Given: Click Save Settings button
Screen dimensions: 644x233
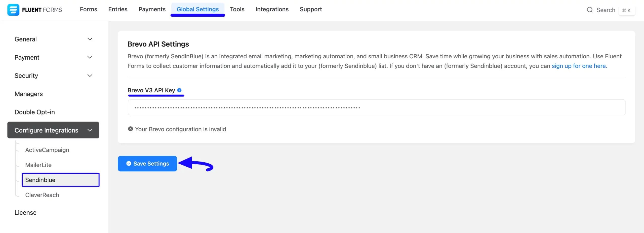Looking at the screenshot, I should [147, 164].
